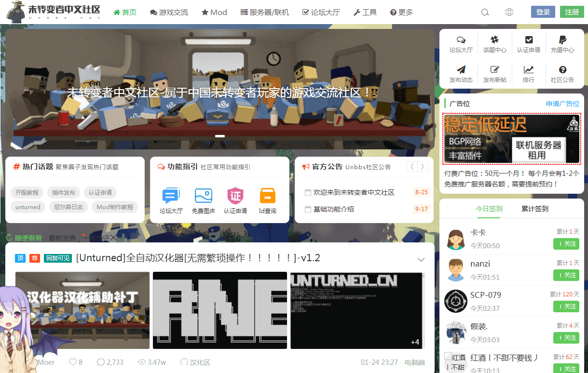Viewport: 588px width, 373px height.
Task: Click nanzi user avatar
Action: click(x=456, y=270)
